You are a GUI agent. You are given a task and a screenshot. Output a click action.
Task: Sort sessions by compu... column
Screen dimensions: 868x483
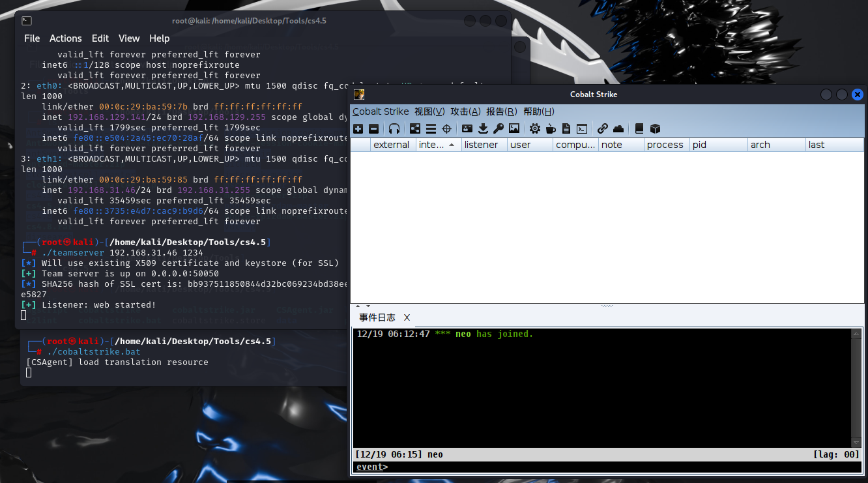coord(575,145)
